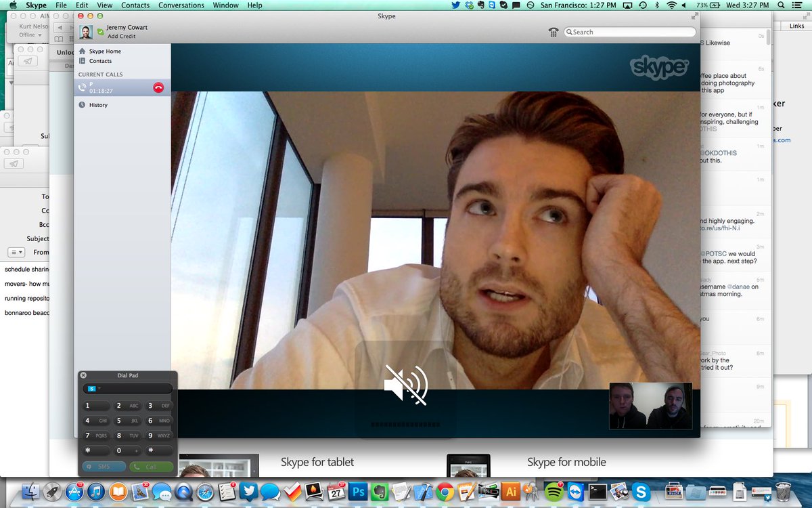Open Offline status dropdown in AIM window
Image resolution: width=812 pixels, height=508 pixels.
tap(30, 35)
